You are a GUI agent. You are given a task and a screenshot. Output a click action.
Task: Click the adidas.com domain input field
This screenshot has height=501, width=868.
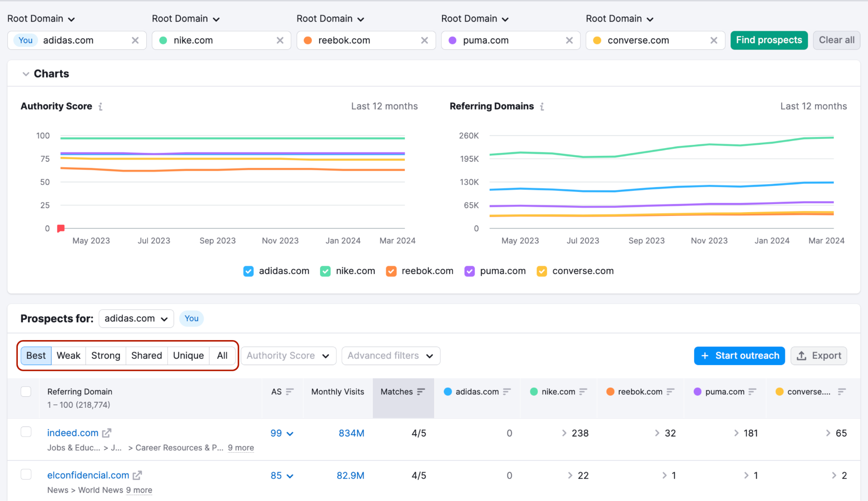point(77,40)
